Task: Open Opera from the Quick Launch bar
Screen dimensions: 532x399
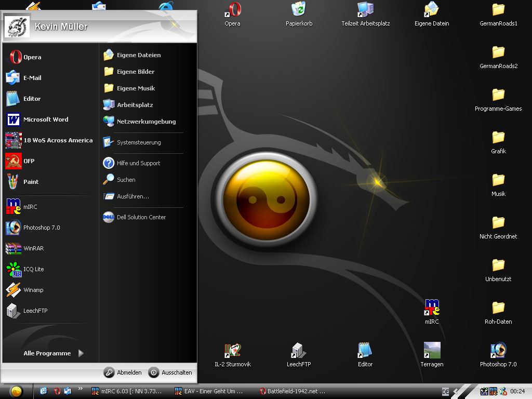Action: tap(57, 391)
